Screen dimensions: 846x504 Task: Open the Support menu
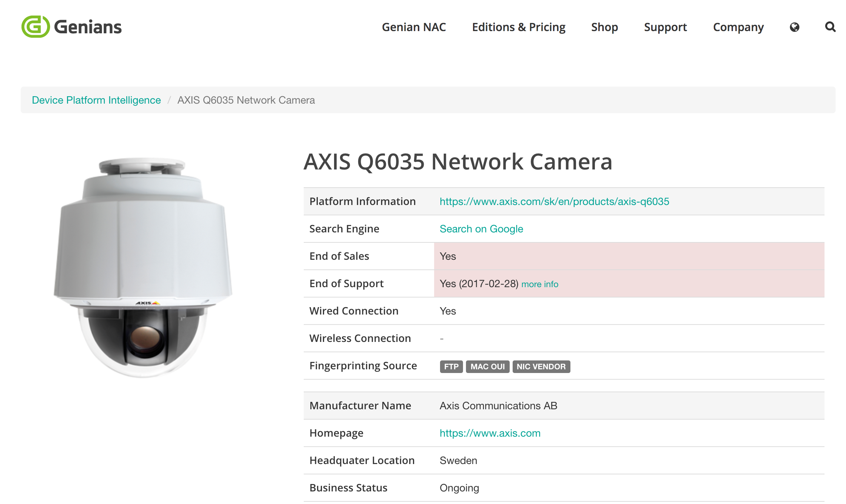[x=665, y=27]
